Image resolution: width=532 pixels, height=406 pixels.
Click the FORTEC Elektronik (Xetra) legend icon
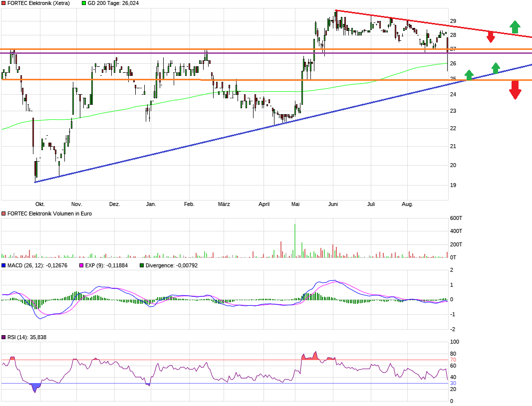pyautogui.click(x=3, y=3)
